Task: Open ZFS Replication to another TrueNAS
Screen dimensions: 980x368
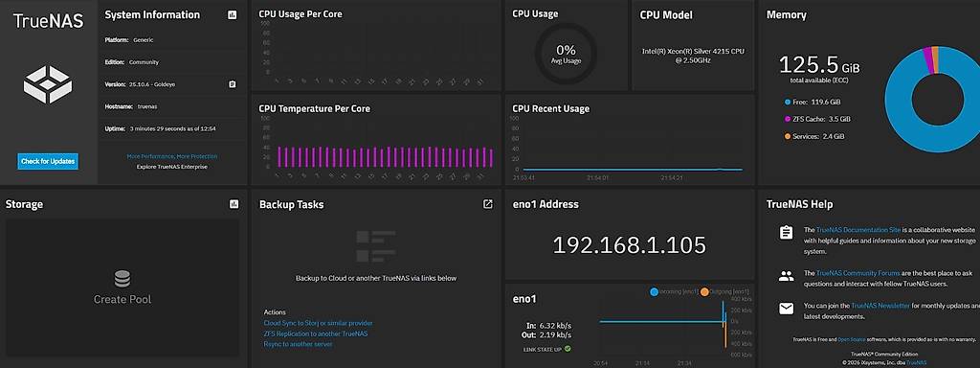Action: coord(316,333)
